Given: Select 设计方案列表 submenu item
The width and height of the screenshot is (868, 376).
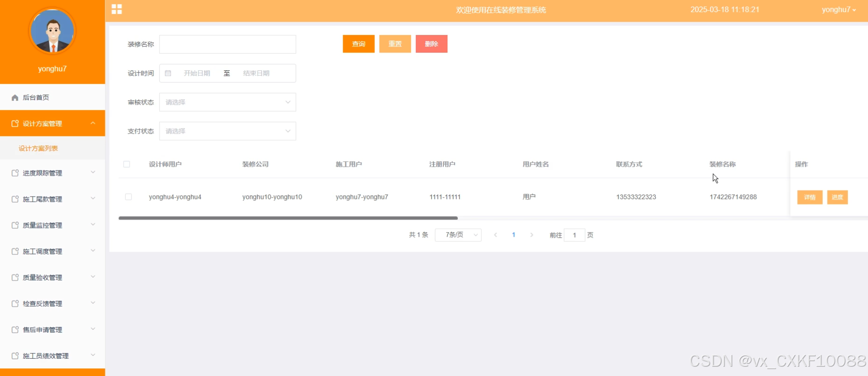Looking at the screenshot, I should [x=52, y=148].
